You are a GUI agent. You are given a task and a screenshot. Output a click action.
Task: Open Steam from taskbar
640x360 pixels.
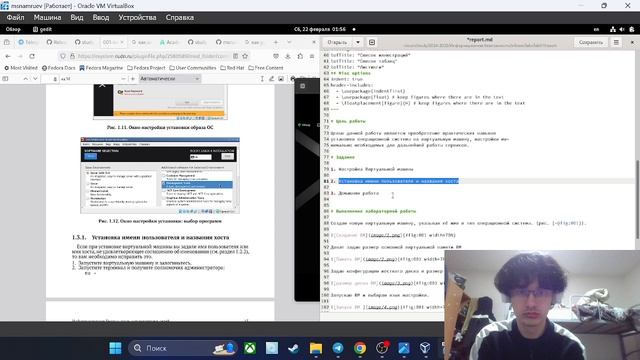(x=293, y=348)
